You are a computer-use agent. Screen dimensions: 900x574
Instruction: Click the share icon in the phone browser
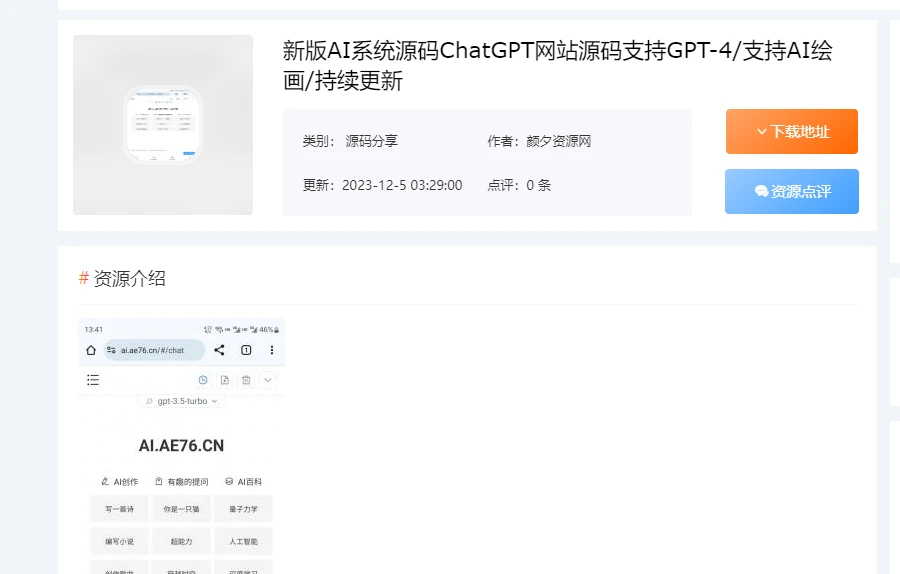coord(219,350)
